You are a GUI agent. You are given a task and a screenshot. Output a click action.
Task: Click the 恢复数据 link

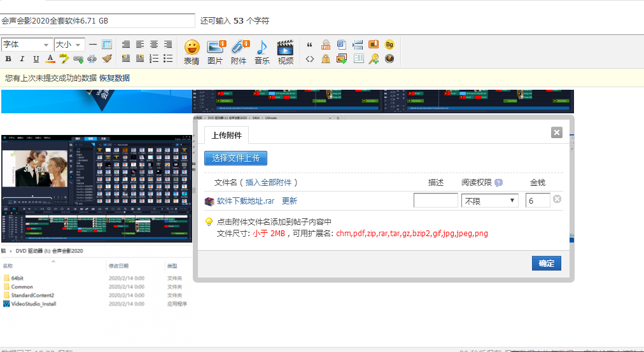coord(115,78)
